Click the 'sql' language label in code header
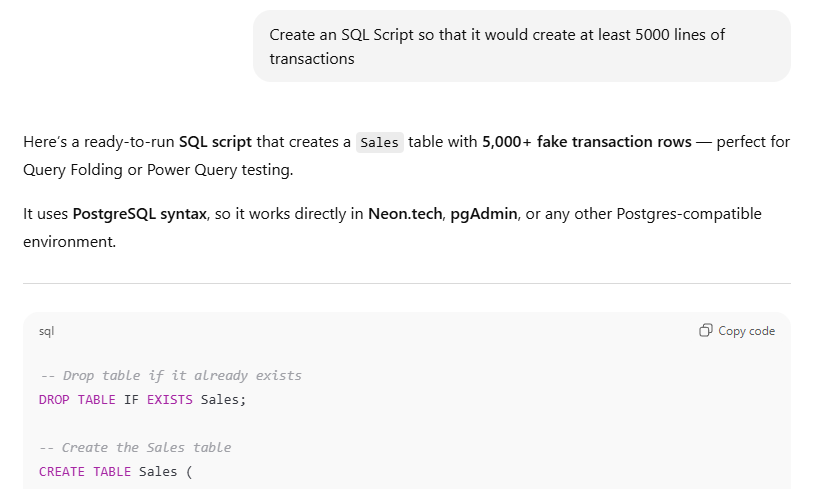This screenshot has height=489, width=818. point(47,331)
